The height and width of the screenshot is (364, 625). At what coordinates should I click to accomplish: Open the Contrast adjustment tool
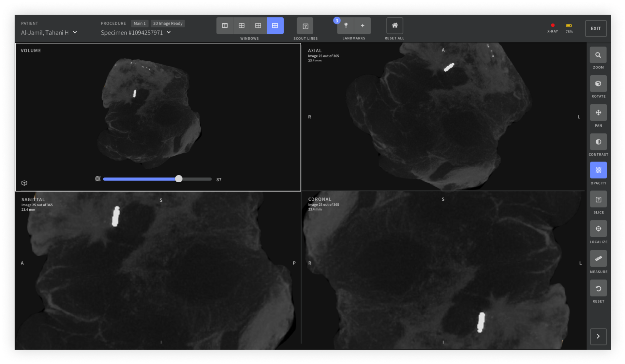click(x=598, y=142)
